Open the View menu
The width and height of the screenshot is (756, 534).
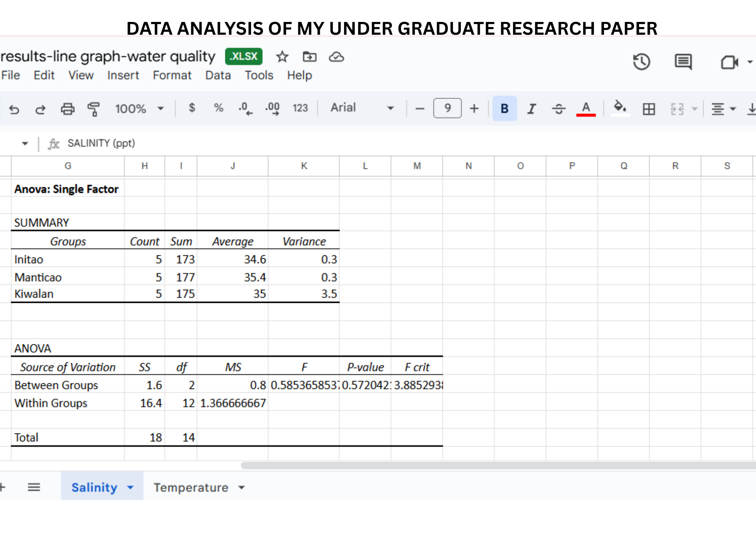tap(81, 75)
